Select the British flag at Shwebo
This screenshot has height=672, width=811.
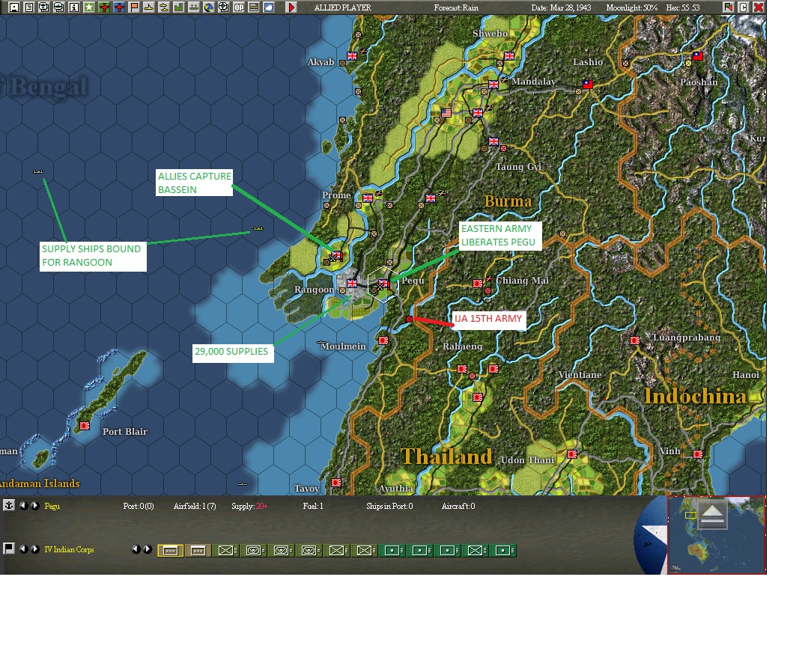509,56
